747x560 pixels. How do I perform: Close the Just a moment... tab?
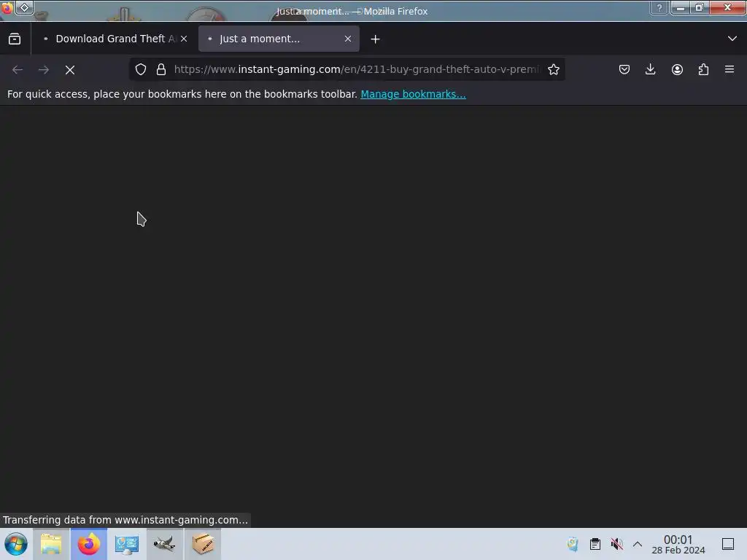(348, 39)
